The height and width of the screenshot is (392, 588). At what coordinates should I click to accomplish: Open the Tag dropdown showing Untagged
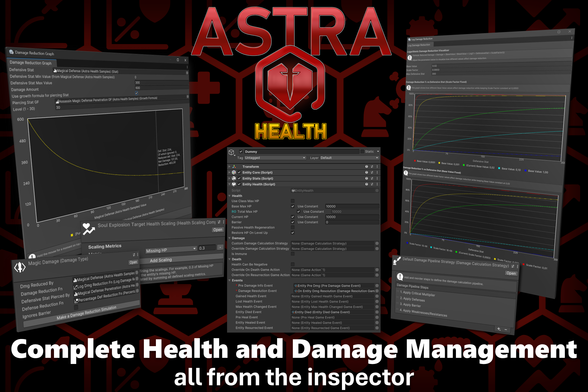[x=275, y=158]
